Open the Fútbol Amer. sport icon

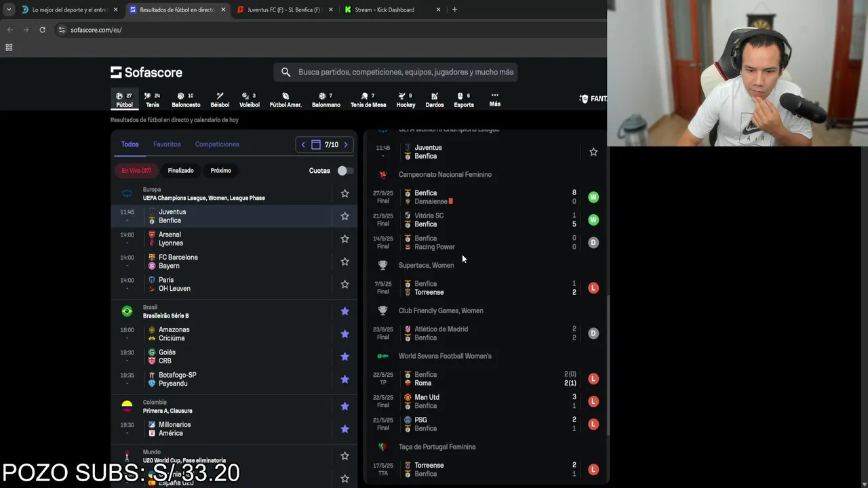285,100
